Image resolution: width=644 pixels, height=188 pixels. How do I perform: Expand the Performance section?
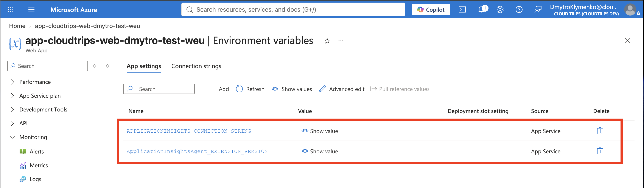pyautogui.click(x=12, y=82)
